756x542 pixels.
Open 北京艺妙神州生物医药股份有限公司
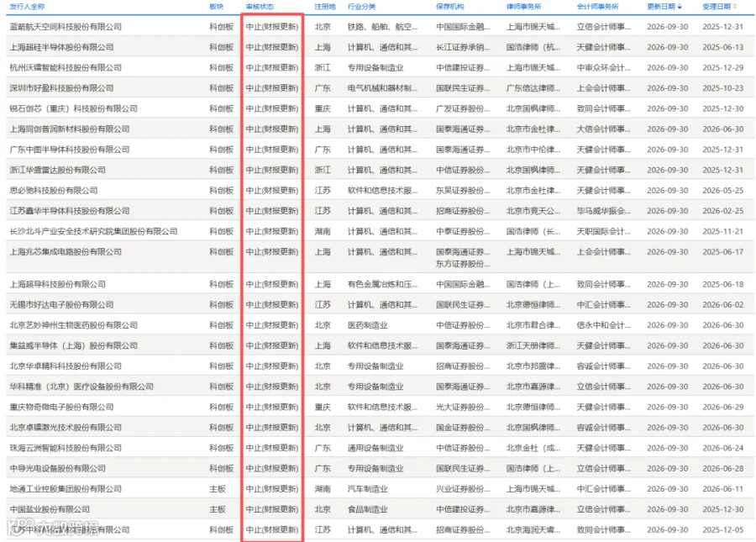pyautogui.click(x=74, y=325)
